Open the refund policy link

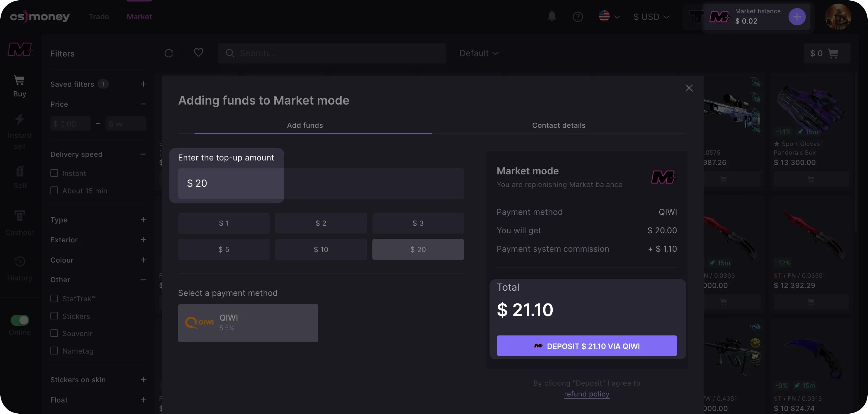point(586,394)
